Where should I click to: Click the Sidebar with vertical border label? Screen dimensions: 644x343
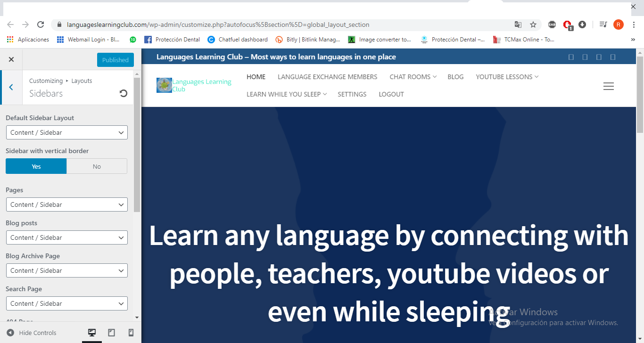point(47,151)
